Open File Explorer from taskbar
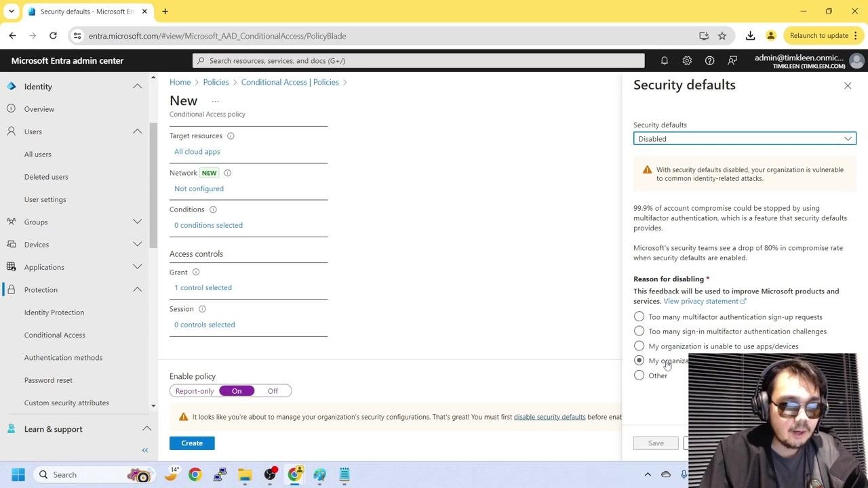The height and width of the screenshot is (488, 868). pos(245,474)
